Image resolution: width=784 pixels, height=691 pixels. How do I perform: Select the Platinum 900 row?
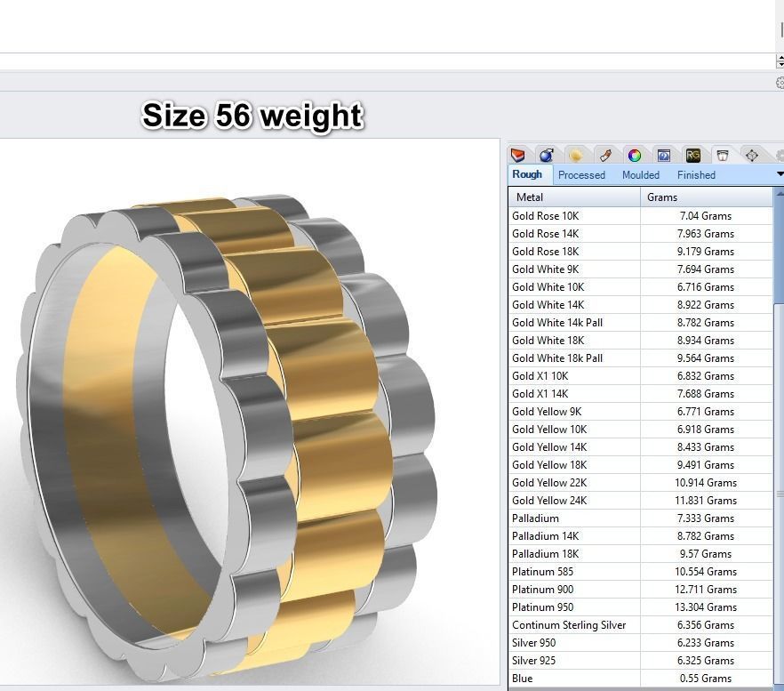[x=641, y=590]
